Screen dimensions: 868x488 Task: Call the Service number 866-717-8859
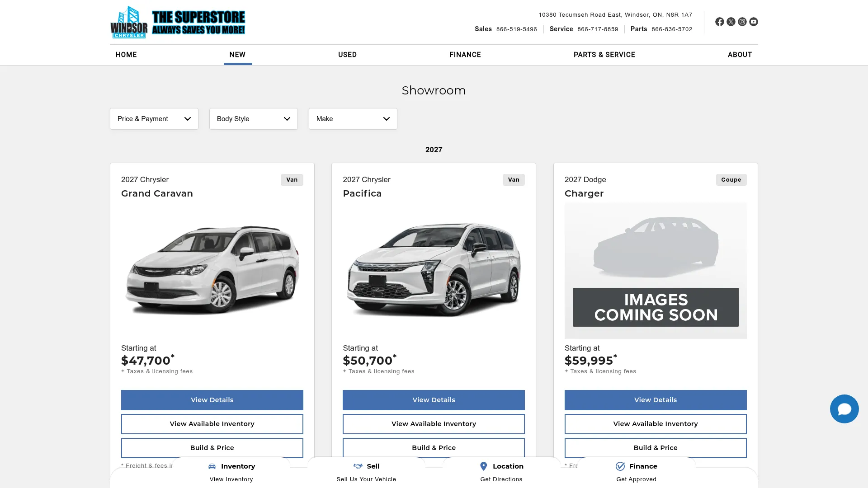tap(598, 29)
